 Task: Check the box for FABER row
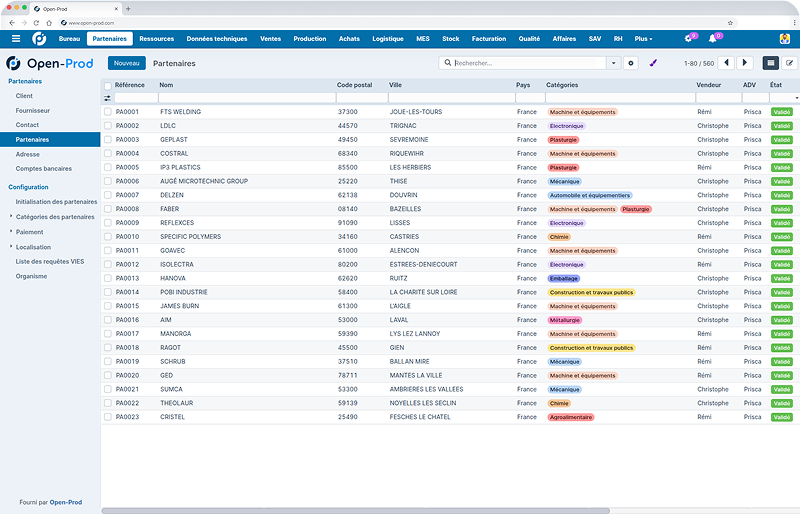108,209
